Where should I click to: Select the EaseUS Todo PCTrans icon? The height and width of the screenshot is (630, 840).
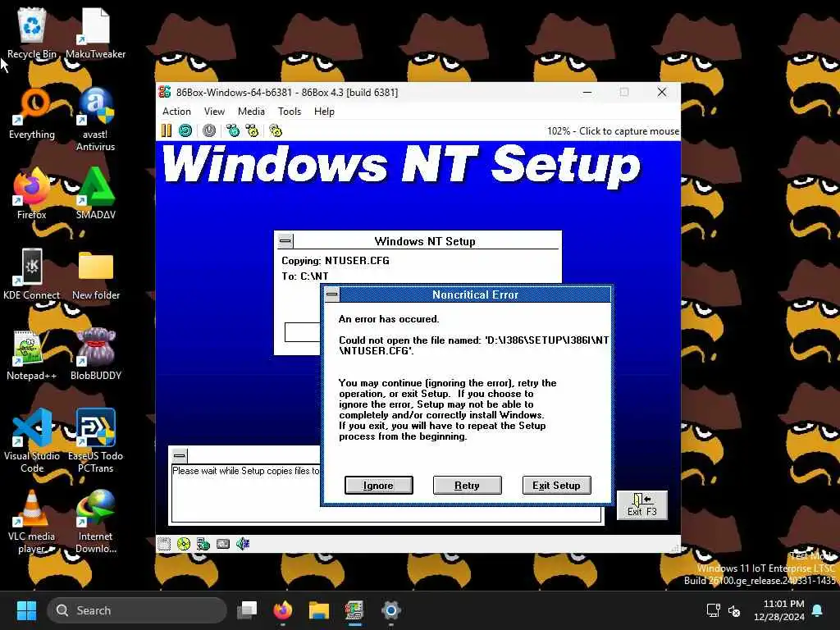[x=95, y=441]
